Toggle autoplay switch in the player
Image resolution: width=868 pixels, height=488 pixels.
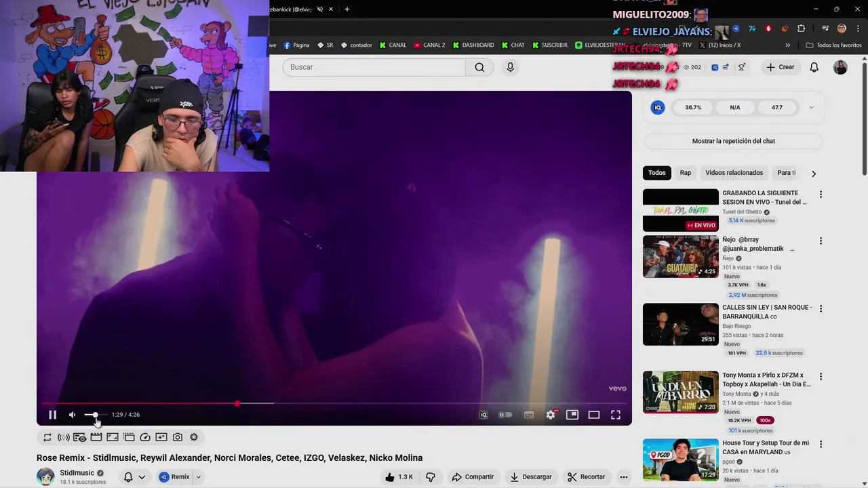coord(506,415)
